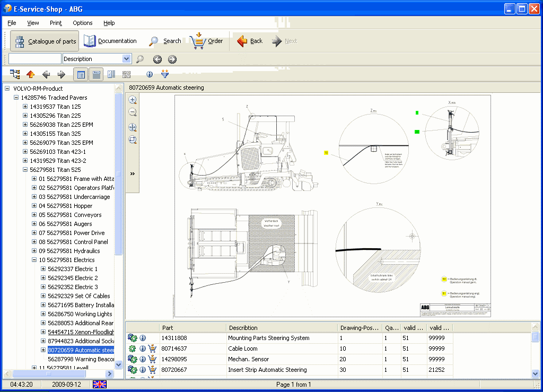543x392 pixels.
Task: Collapse the 56279581 Titan 525 node
Action: [x=25, y=169]
